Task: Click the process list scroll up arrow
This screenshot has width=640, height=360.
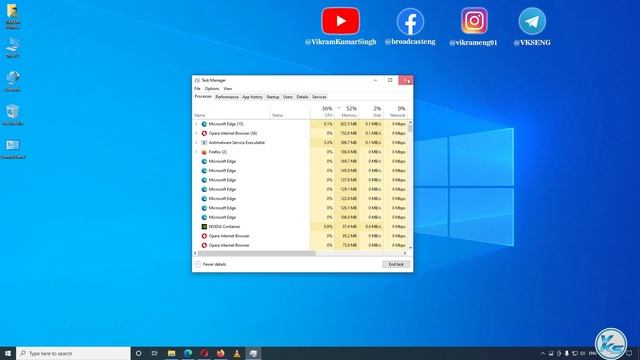Action: point(410,122)
